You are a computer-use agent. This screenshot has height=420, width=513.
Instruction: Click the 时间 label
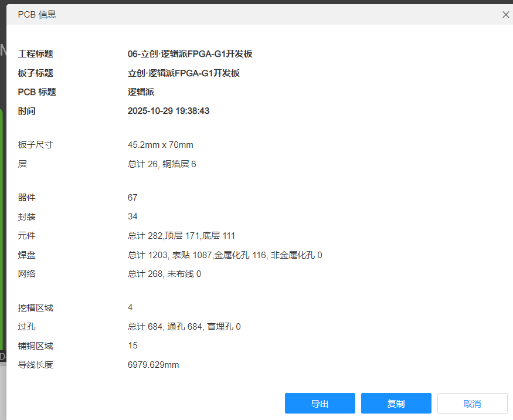pyautogui.click(x=26, y=111)
